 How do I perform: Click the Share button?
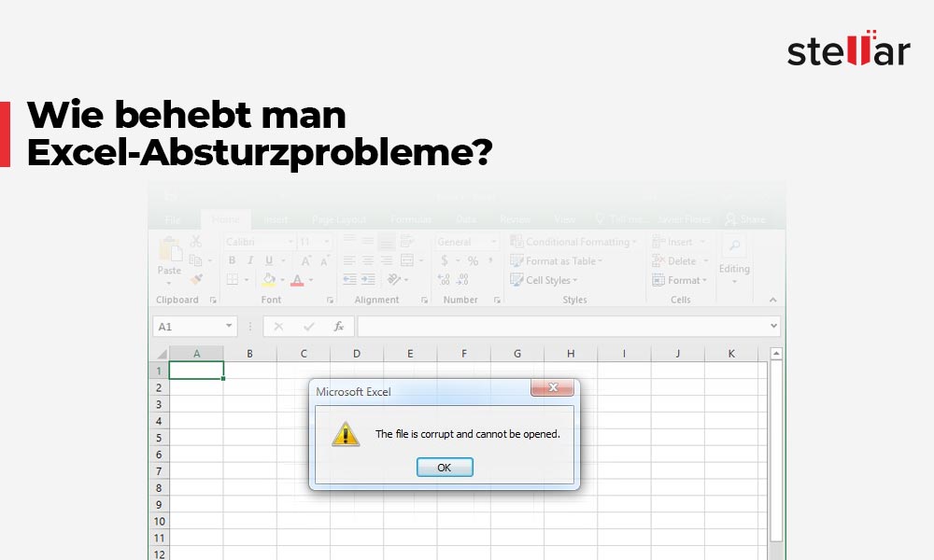click(745, 219)
